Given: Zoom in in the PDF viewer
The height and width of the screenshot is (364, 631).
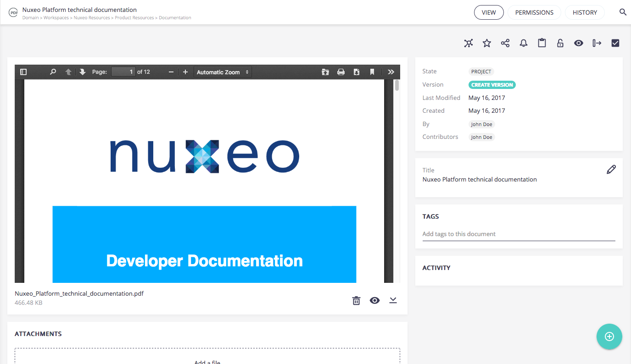Looking at the screenshot, I should click(185, 72).
